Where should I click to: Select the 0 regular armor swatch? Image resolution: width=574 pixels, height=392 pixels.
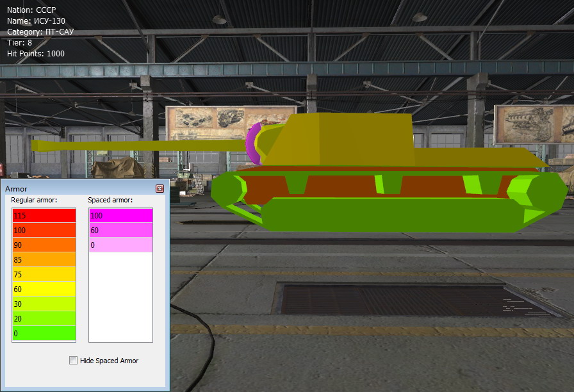point(44,334)
